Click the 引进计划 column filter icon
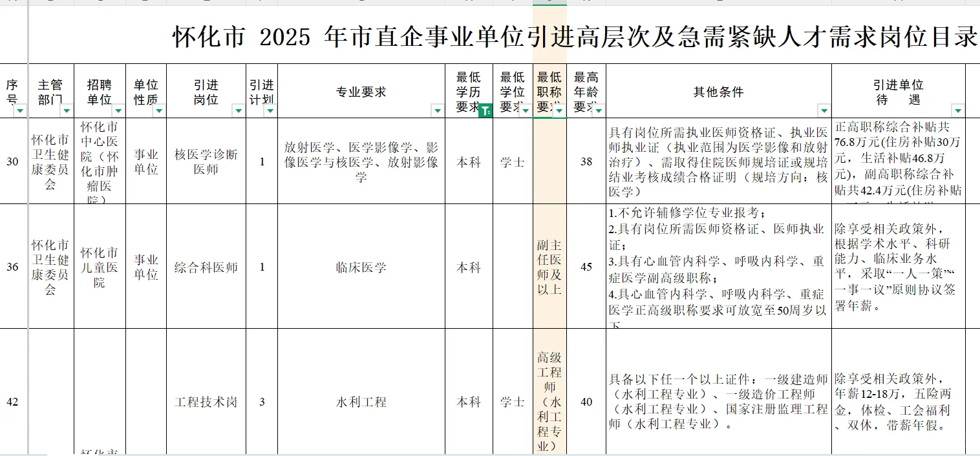Viewport: 980px width, 456px height. (x=271, y=111)
